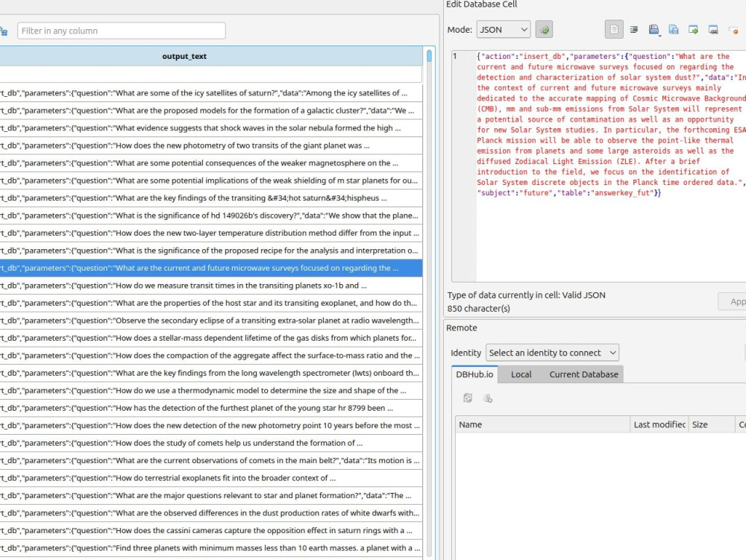Click the auto-format indent lines icon
Viewport: 746px width, 560px height.
click(x=633, y=30)
